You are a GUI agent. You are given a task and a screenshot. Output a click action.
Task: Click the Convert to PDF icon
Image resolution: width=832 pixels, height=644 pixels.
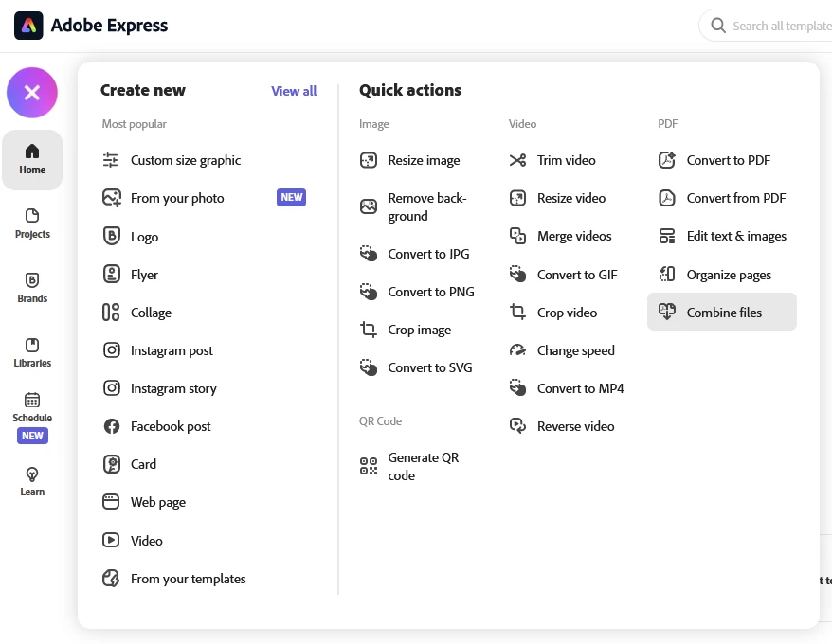(667, 160)
